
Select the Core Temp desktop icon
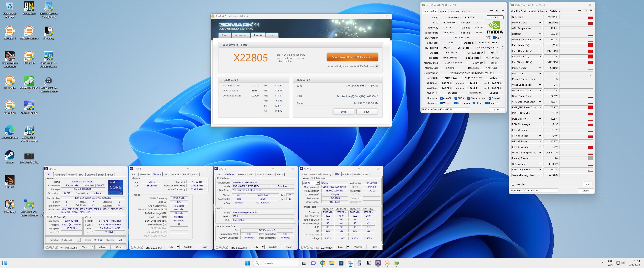click(10, 206)
